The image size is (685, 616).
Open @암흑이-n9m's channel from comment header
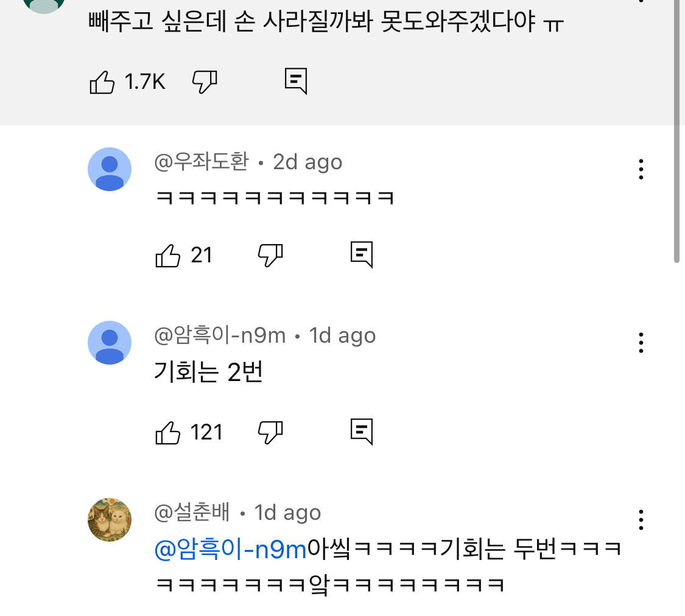[220, 335]
